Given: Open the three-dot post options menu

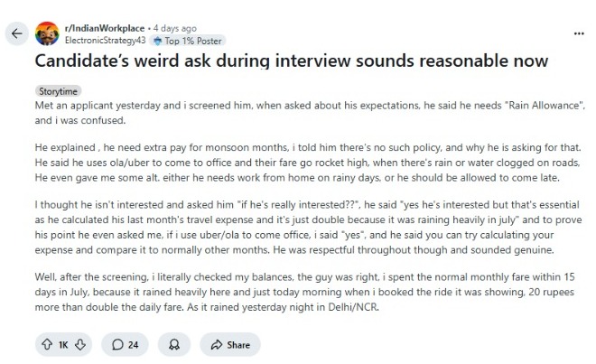Looking at the screenshot, I should (x=578, y=33).
